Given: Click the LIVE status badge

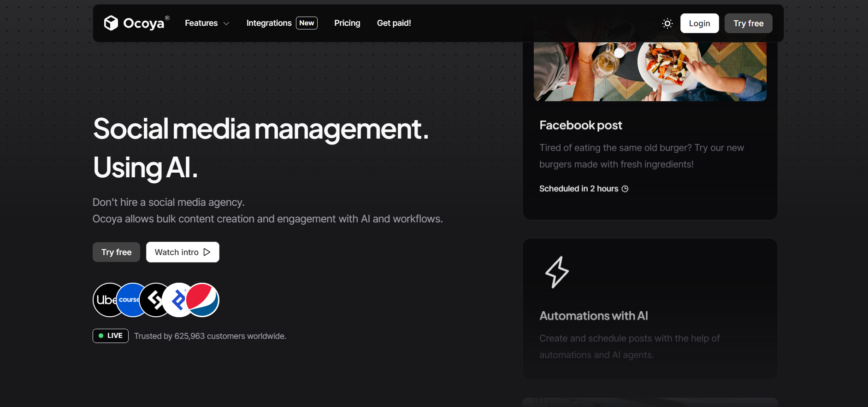Looking at the screenshot, I should tap(111, 336).
